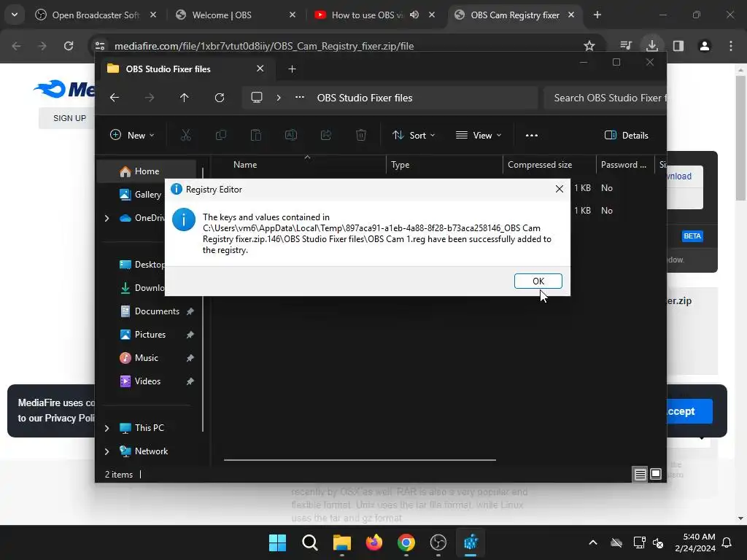747x560 pixels.
Task: Bookmark this page with the star icon
Action: pos(589,46)
